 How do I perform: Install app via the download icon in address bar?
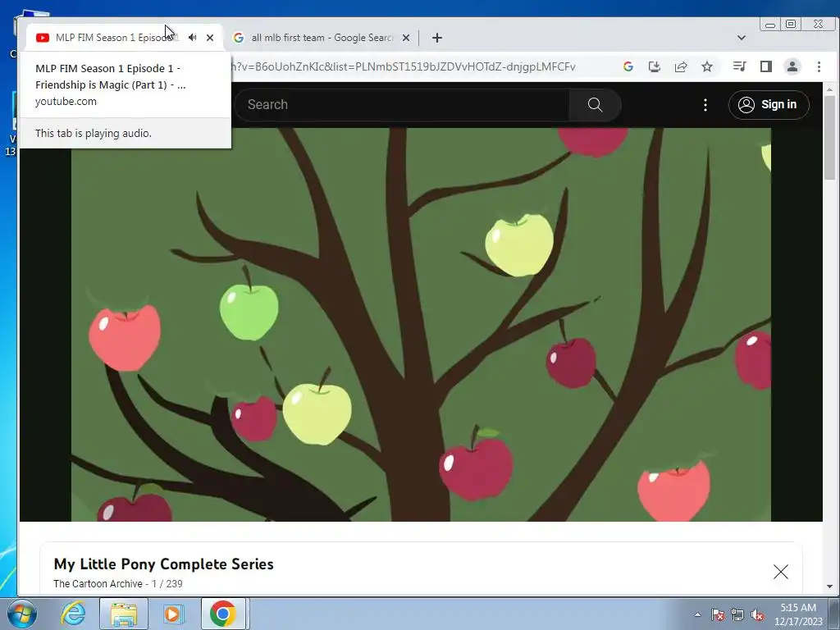pyautogui.click(x=654, y=66)
